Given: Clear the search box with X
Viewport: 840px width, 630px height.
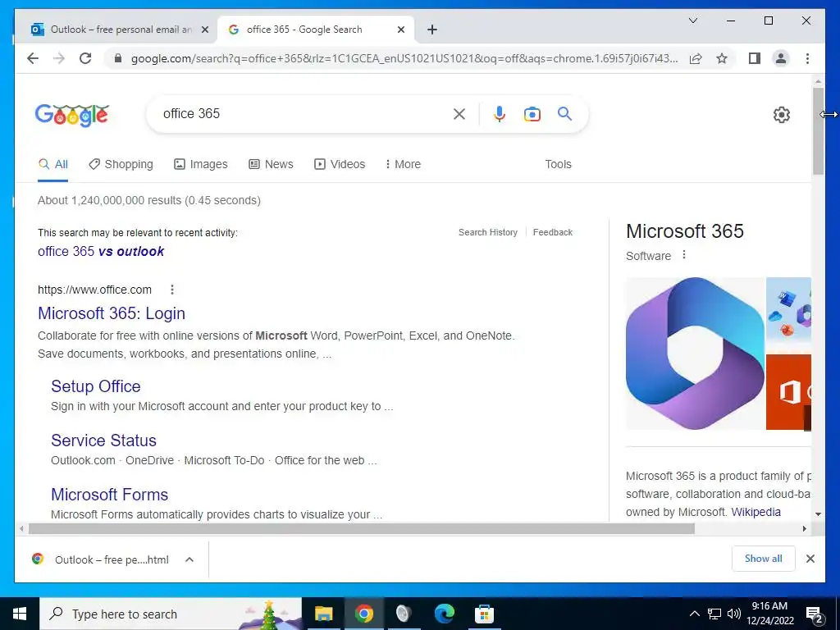Looking at the screenshot, I should pos(459,113).
